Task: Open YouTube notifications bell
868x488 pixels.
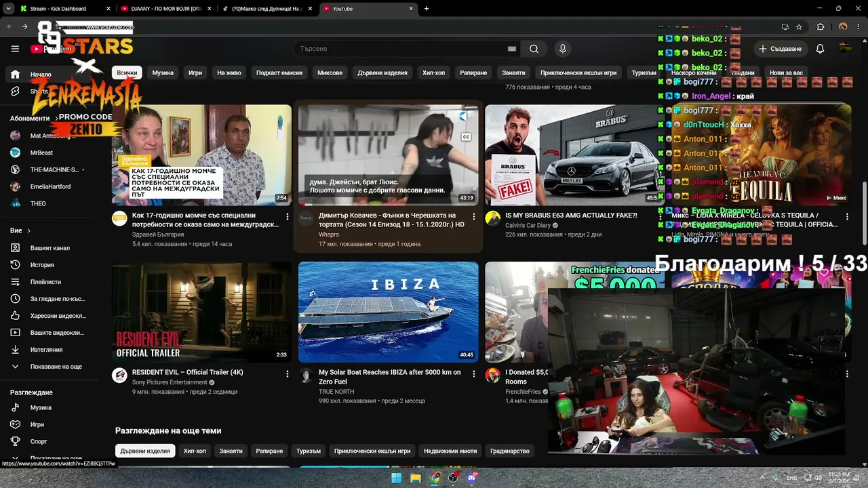Action: point(820,49)
